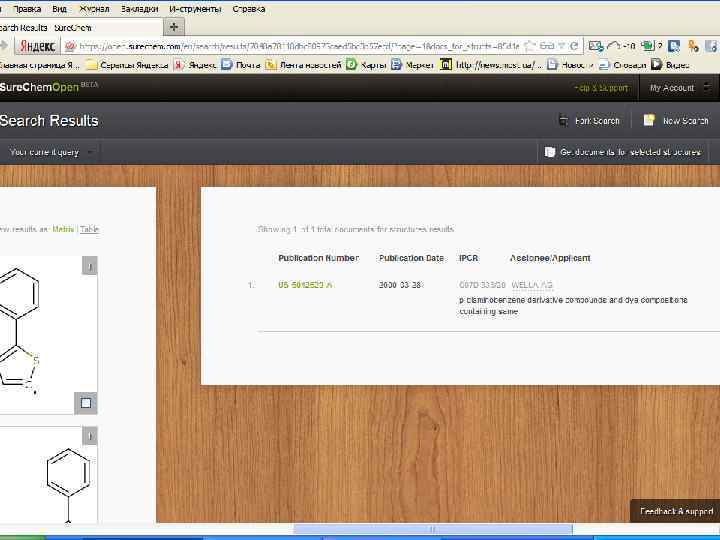Screen dimensions: 720x540
Task: Click the Fork Search button
Action: (x=589, y=121)
